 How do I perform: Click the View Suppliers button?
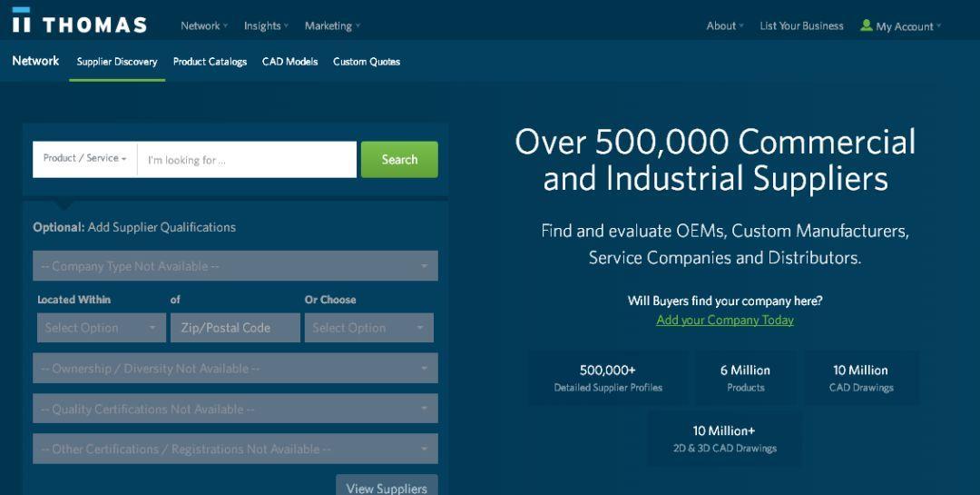coord(387,486)
